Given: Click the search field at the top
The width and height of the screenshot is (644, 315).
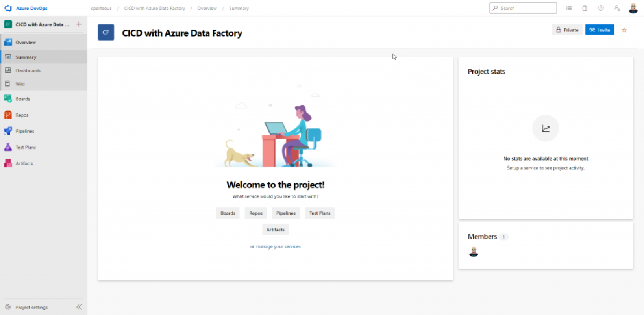Looking at the screenshot, I should (523, 8).
